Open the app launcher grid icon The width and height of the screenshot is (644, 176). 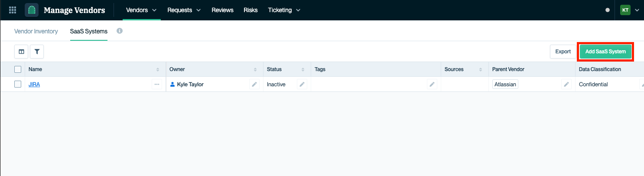tap(13, 10)
